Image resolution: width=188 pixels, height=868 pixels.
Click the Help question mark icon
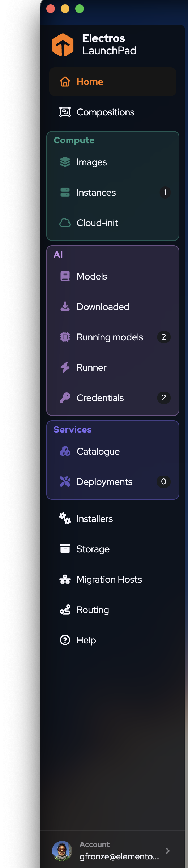(65, 640)
